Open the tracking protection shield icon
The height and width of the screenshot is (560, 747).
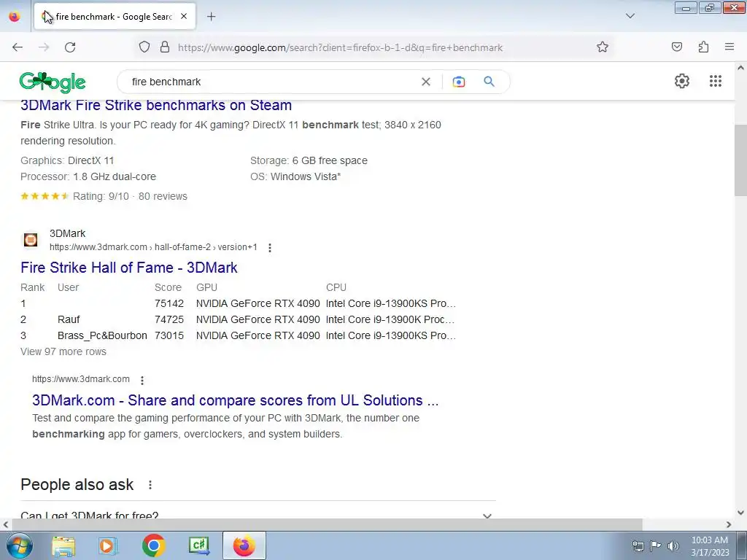point(144,47)
